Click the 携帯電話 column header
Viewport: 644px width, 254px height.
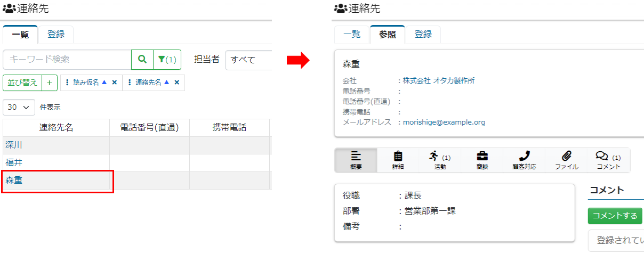pyautogui.click(x=229, y=128)
